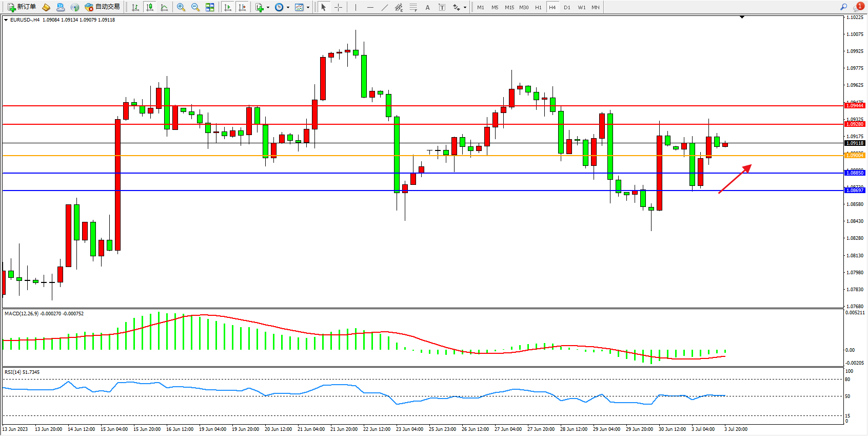Viewport: 868px width, 436px height.
Task: Select the Fibonacci retracement tool
Action: click(413, 7)
